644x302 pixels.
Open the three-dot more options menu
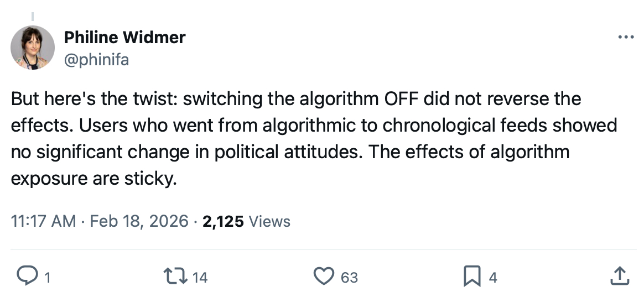pyautogui.click(x=626, y=38)
